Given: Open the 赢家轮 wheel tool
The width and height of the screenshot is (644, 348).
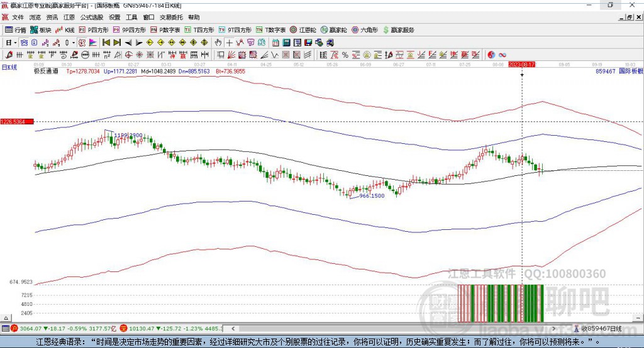Looking at the screenshot, I should pos(333,30).
